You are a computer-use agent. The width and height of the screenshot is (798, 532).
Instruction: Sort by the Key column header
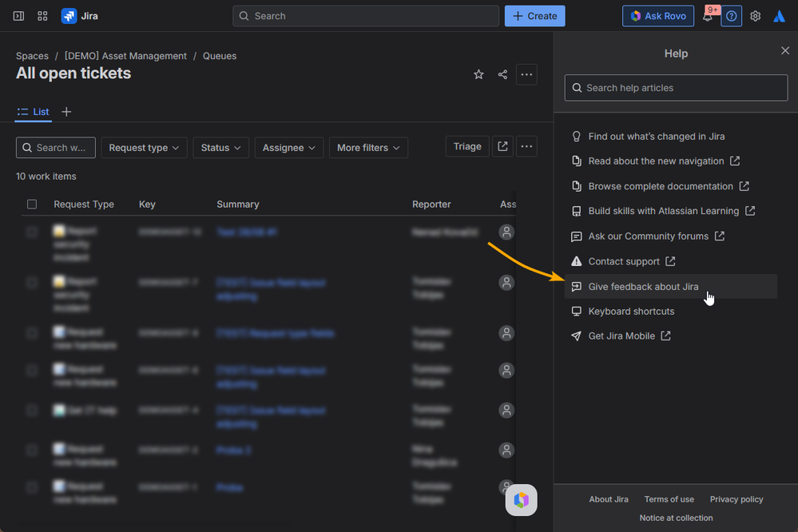tap(147, 204)
